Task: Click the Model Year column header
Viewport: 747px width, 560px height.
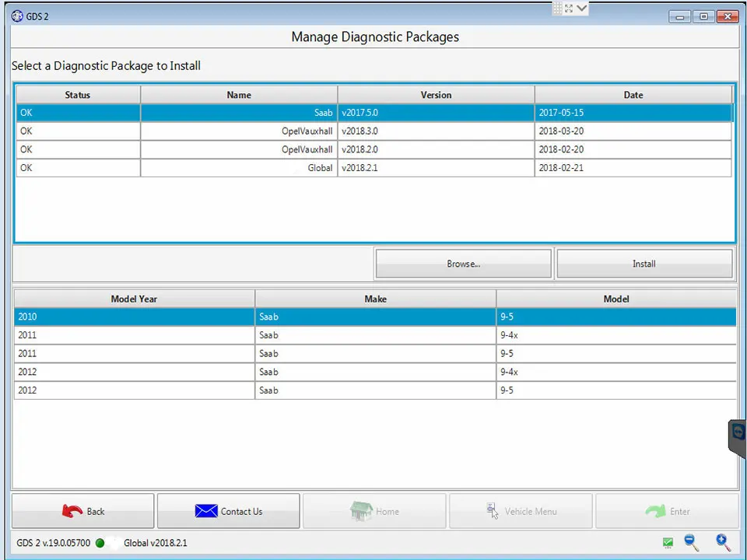Action: pos(134,299)
